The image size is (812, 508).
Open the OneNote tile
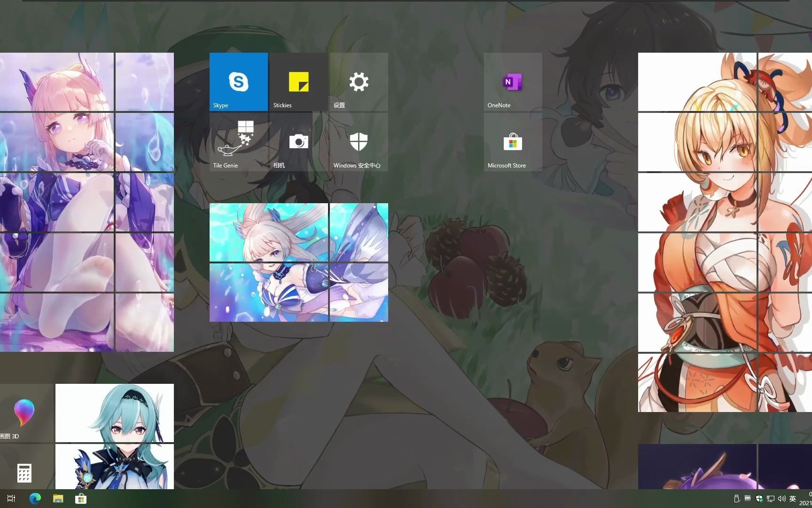513,82
